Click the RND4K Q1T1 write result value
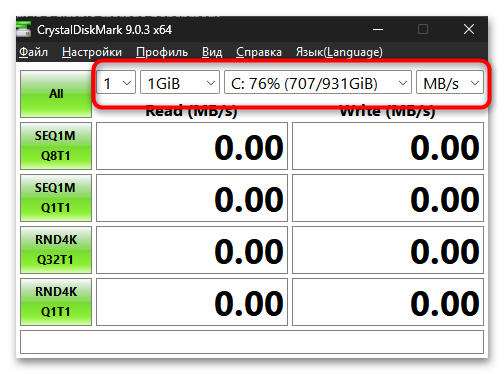The image size is (504, 374). pyautogui.click(x=388, y=302)
